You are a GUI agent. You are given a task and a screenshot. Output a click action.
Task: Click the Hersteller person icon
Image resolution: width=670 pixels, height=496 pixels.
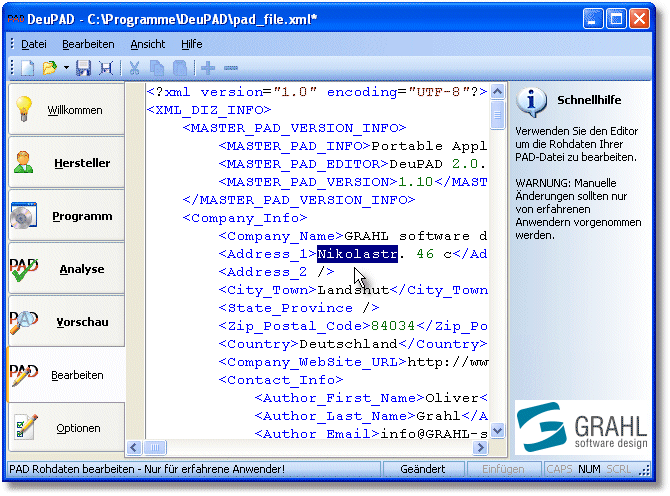(23, 162)
